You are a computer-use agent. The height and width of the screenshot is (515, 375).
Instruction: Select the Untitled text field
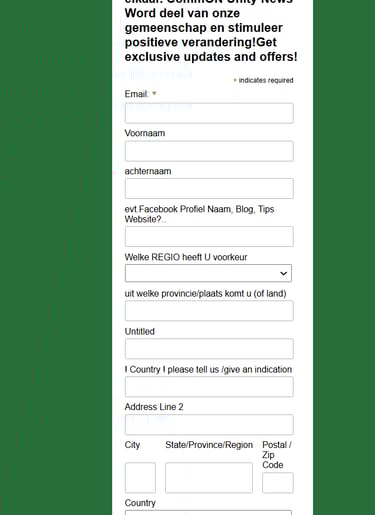point(209,349)
